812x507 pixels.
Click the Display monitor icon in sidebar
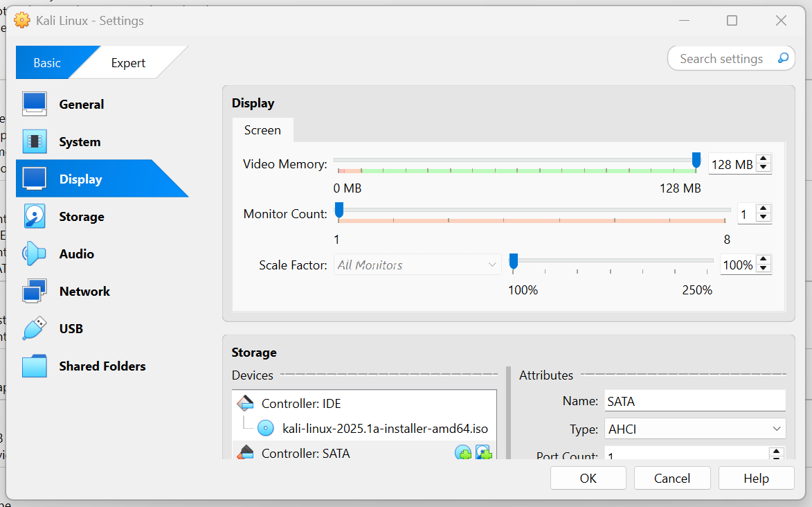[x=34, y=178]
